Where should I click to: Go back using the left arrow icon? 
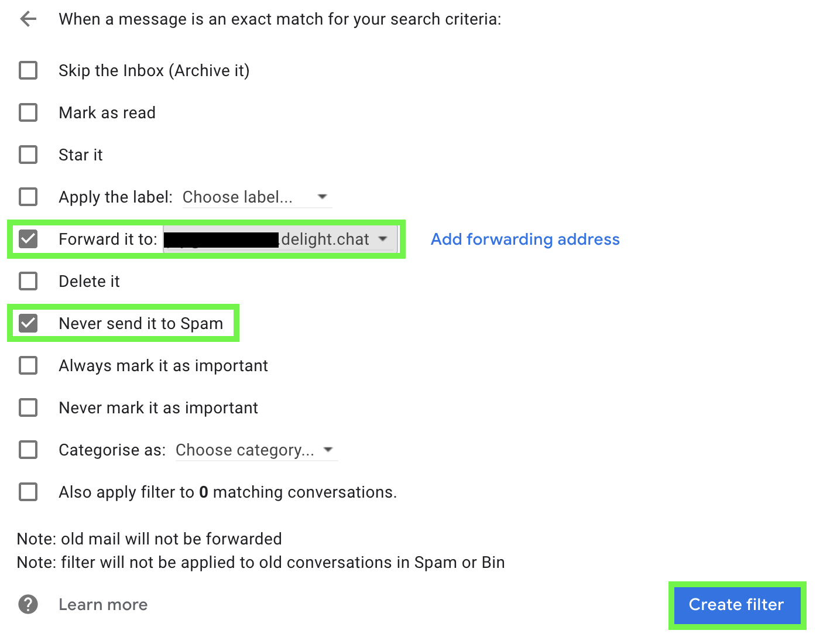(x=28, y=19)
